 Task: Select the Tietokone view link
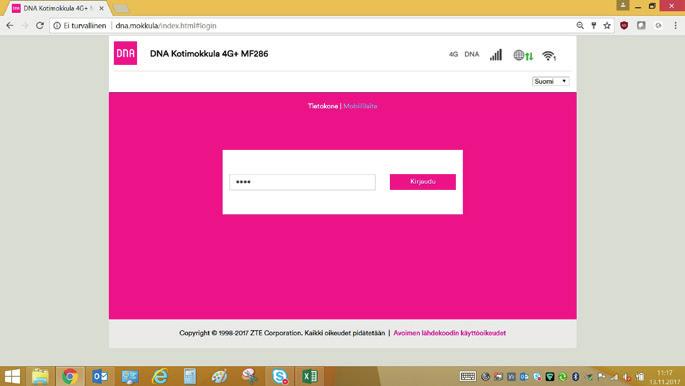pos(323,106)
